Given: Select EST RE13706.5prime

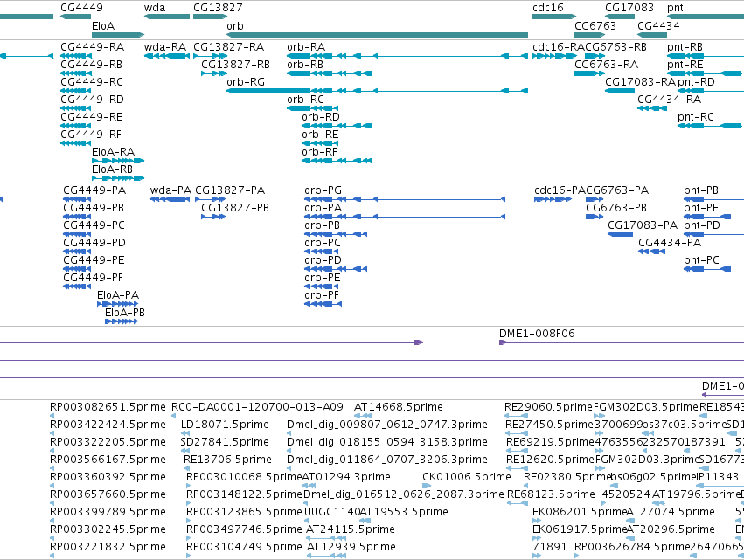Looking at the screenshot, I should (x=228, y=460).
